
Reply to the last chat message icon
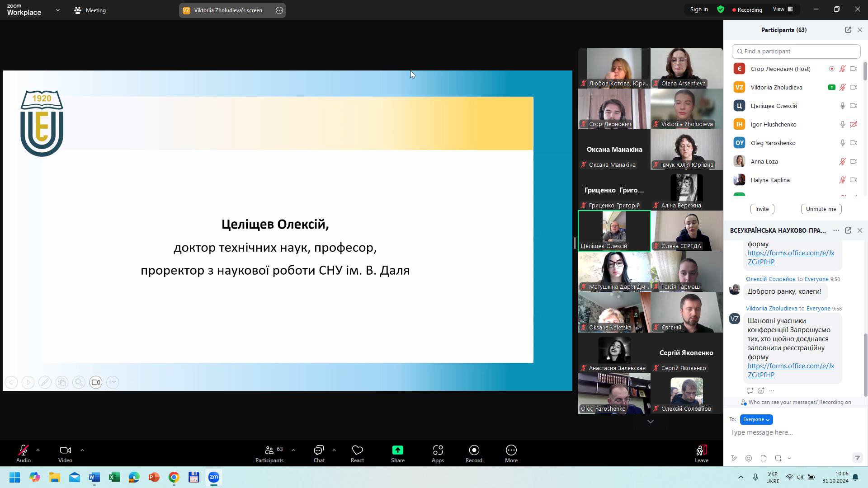750,391
